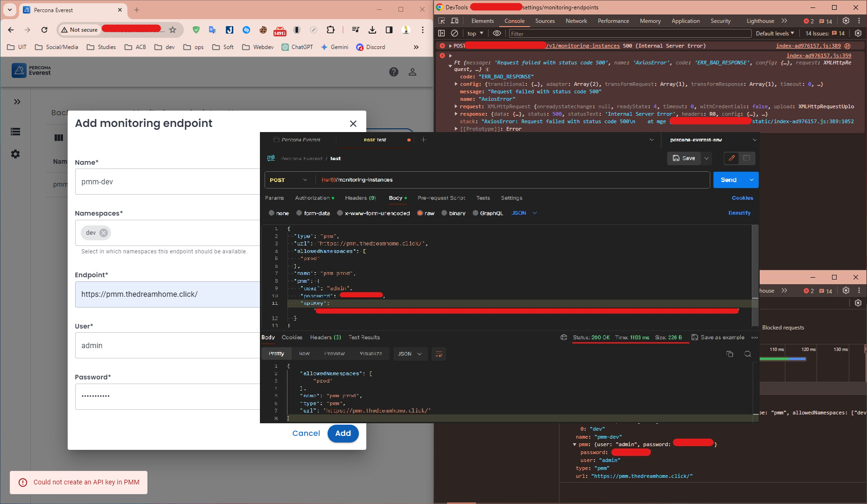Show more bookmarks with the overflow chevron

pos(416,47)
